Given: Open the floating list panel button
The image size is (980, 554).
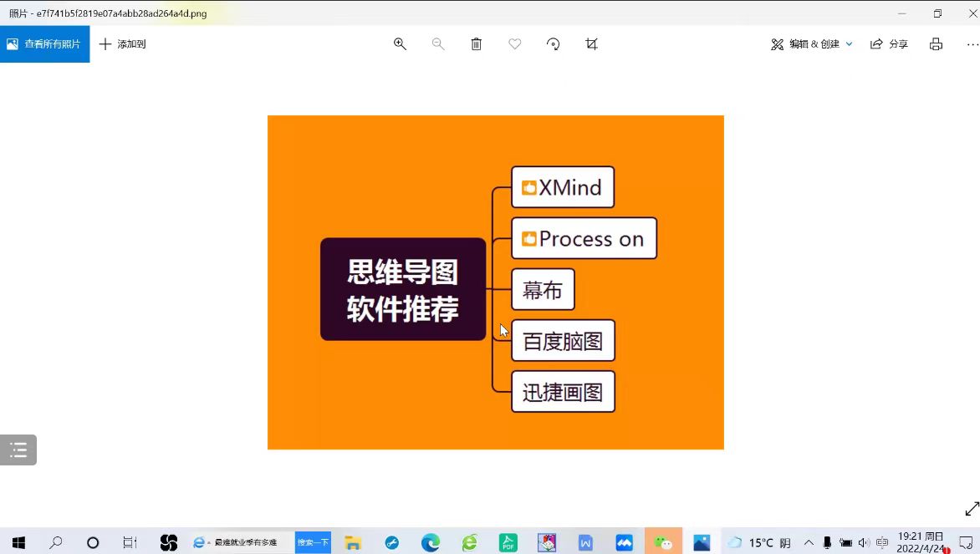Looking at the screenshot, I should 18,450.
